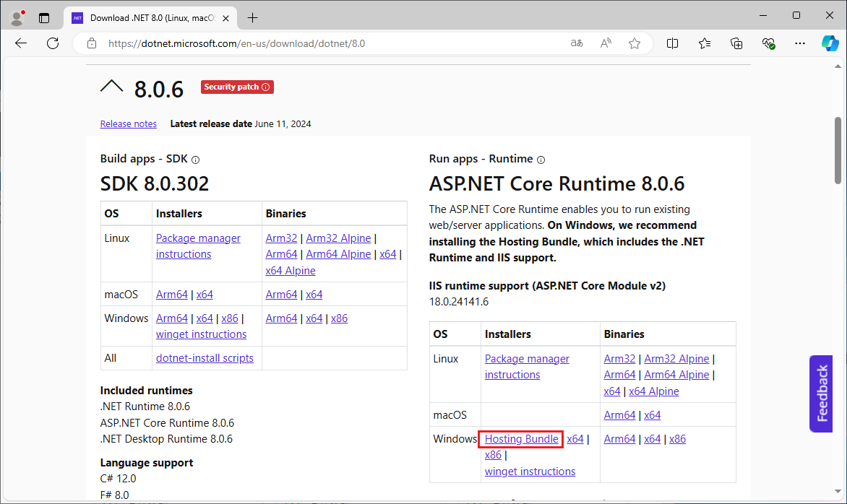Click the translate page icon

point(577,43)
